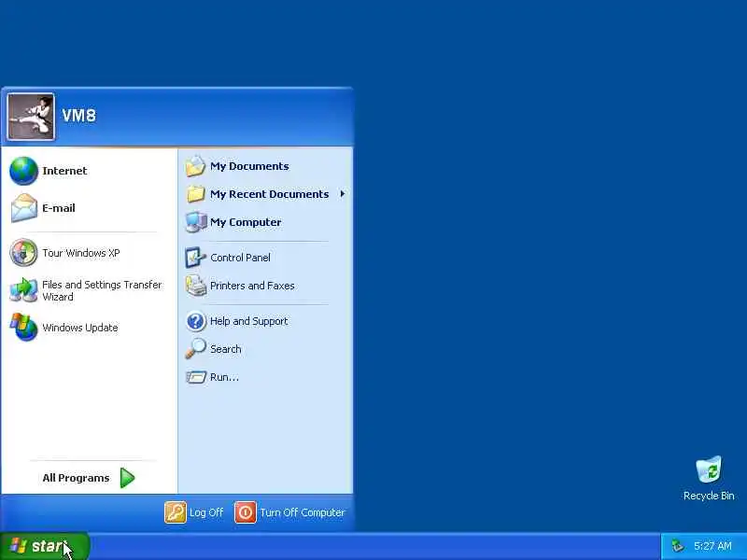Click the My Recent Documents folder icon

[x=195, y=194]
